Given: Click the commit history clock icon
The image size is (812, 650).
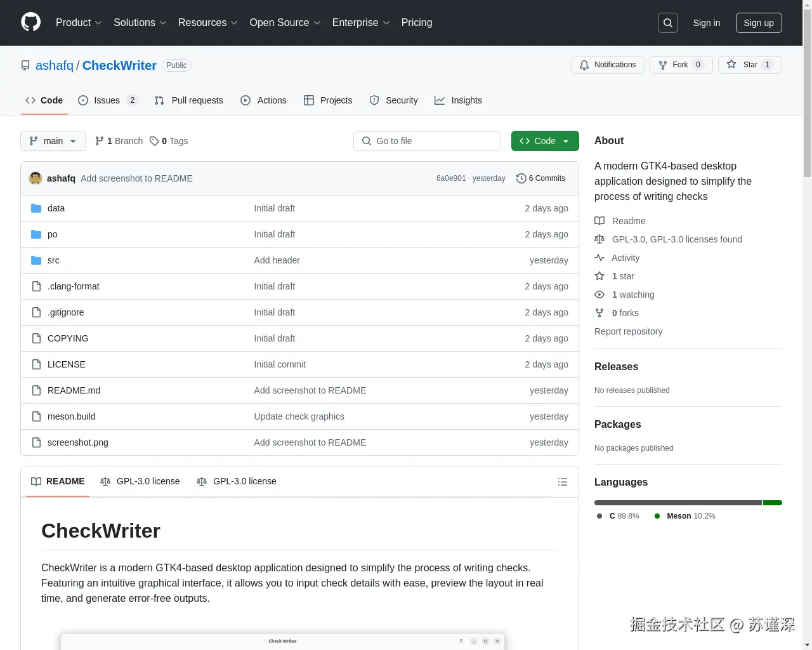Looking at the screenshot, I should (x=521, y=178).
